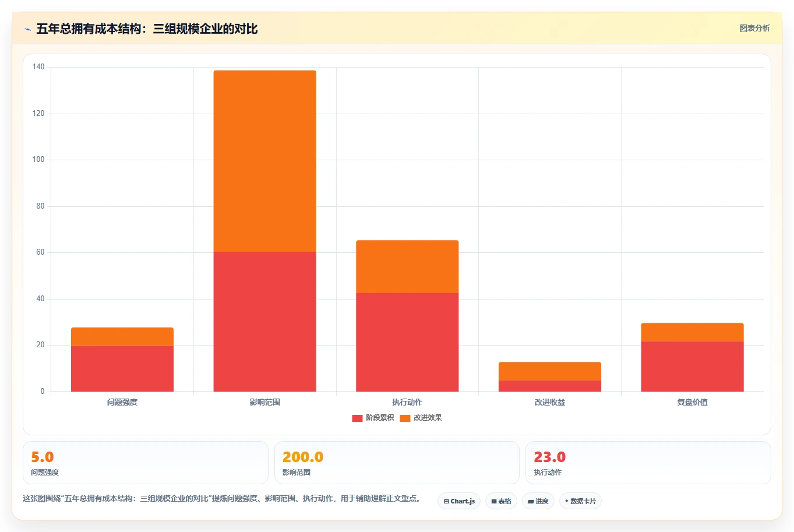Click the red segment of 改进收益 bar
794x532 pixels.
tap(550, 386)
